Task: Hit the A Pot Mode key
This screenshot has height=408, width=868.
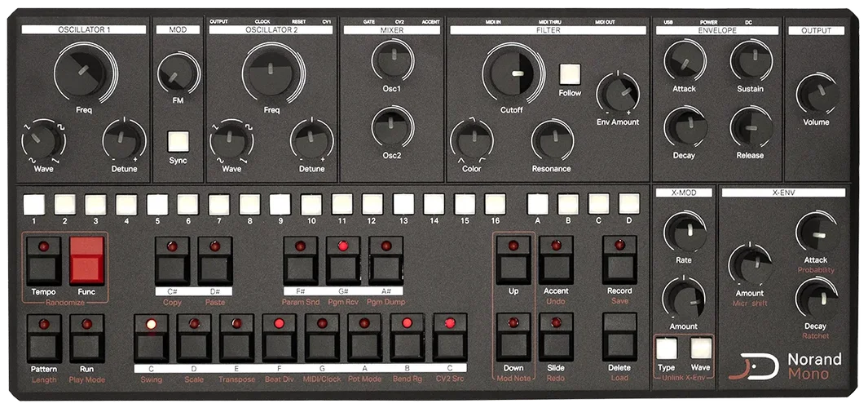Action: (x=364, y=338)
